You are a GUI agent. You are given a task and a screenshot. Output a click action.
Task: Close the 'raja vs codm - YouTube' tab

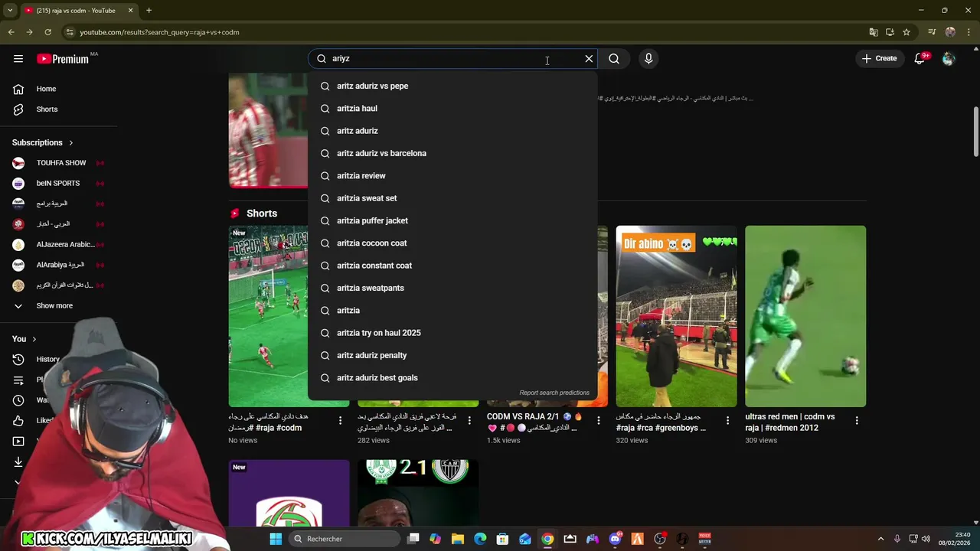130,10
